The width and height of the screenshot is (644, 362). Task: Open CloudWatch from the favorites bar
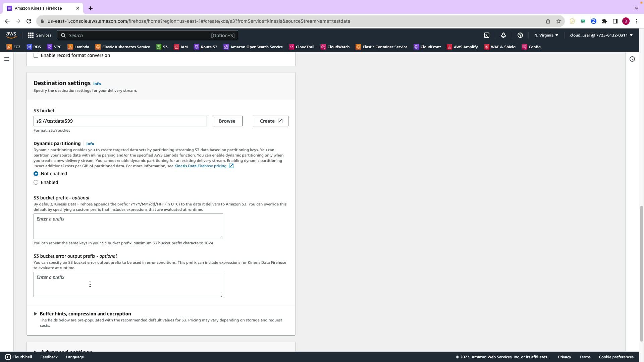click(335, 47)
